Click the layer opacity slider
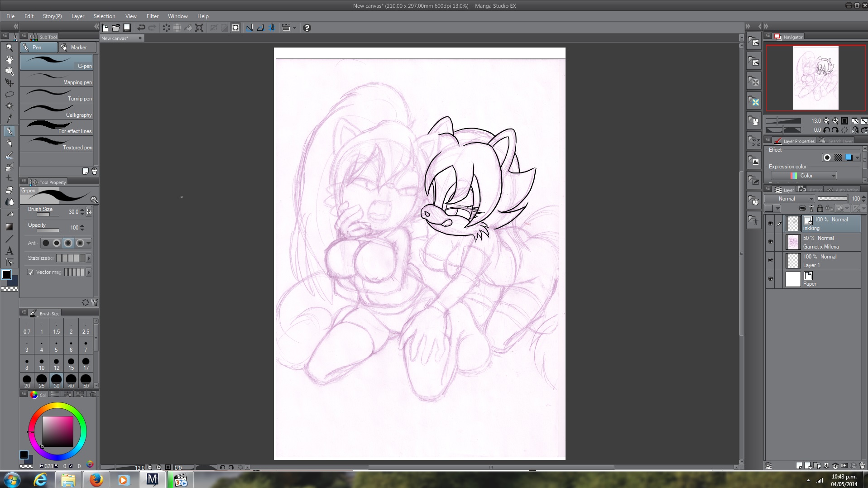Image resolution: width=868 pixels, height=488 pixels. (x=832, y=199)
